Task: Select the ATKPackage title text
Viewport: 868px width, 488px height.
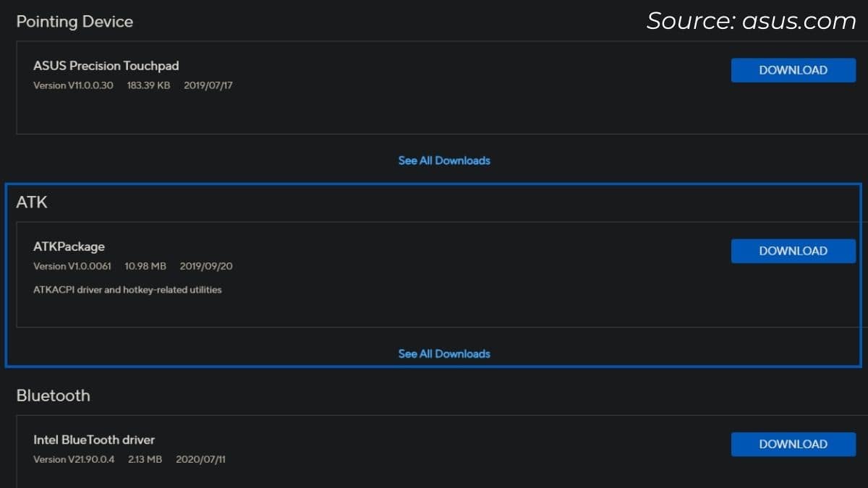Action: (x=69, y=247)
